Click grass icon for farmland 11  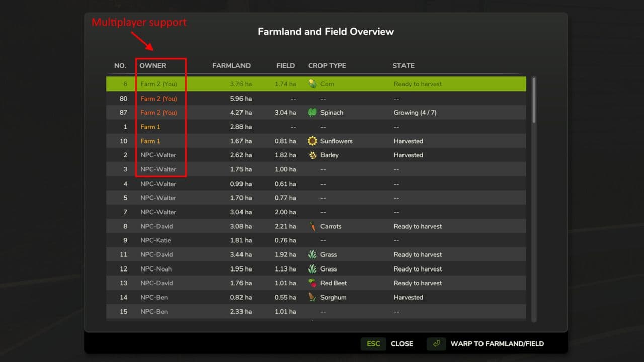click(x=312, y=255)
